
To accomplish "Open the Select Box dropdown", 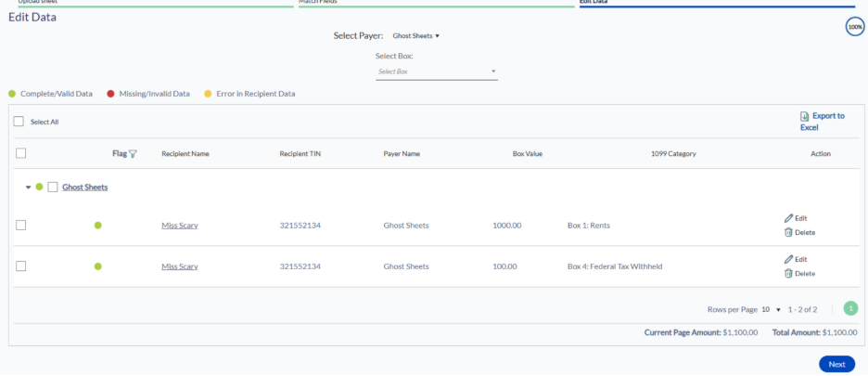I will point(436,71).
